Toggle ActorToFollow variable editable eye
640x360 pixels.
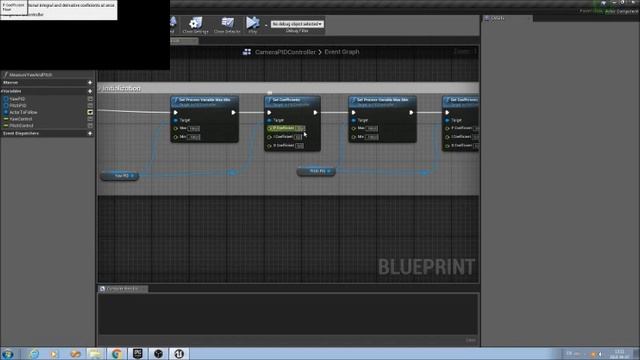(90, 112)
